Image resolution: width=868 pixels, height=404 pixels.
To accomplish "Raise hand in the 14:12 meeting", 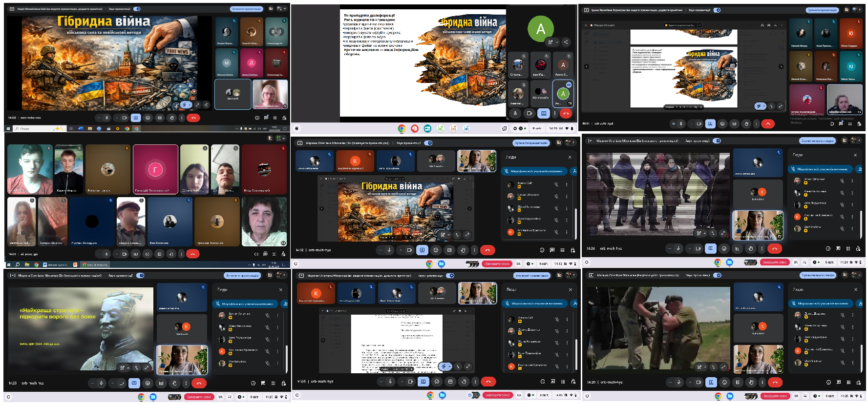I will click(463, 250).
